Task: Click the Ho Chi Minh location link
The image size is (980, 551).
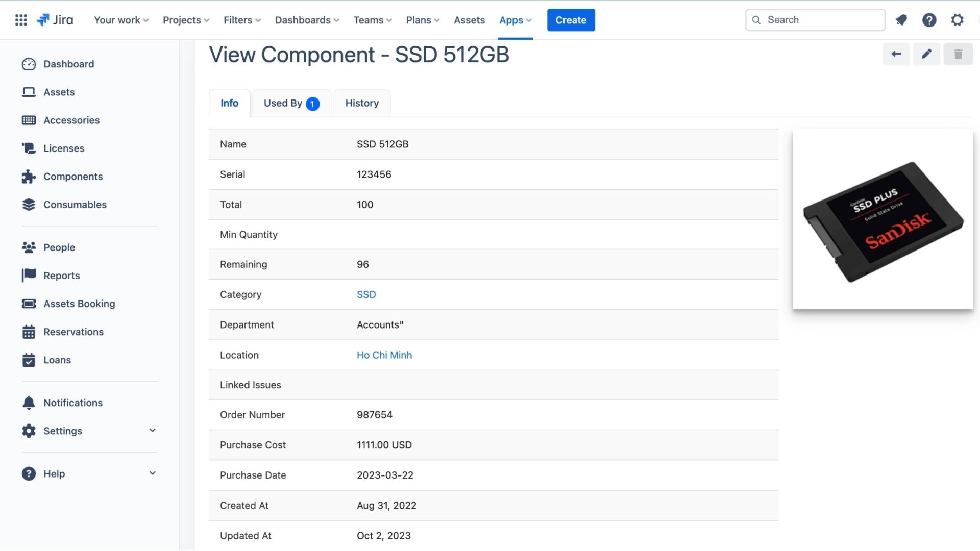Action: coord(384,355)
